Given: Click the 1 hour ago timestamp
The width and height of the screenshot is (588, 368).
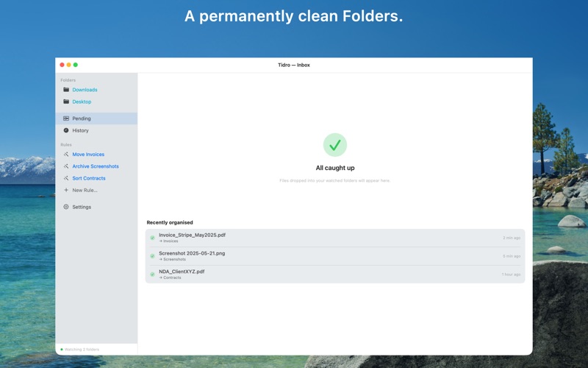Looking at the screenshot, I should [511, 275].
